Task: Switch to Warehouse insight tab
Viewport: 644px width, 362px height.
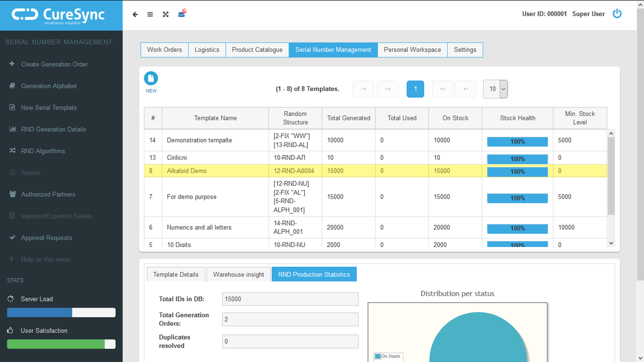Action: click(238, 275)
